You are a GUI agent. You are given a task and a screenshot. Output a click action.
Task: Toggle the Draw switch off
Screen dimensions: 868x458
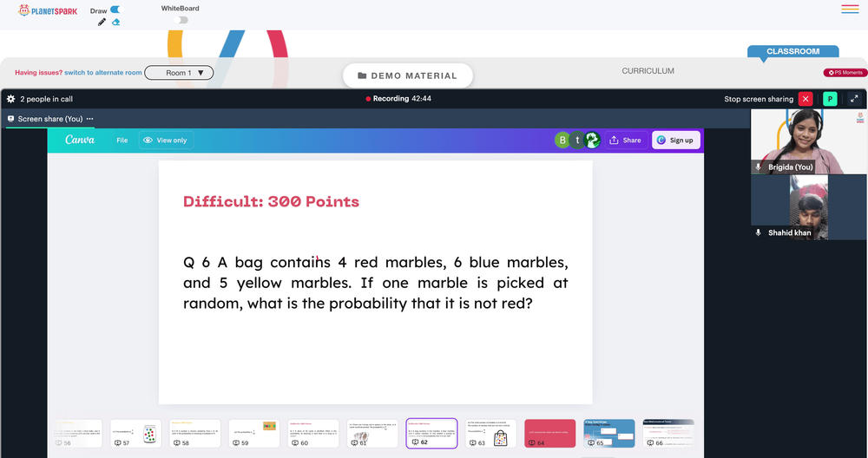(116, 10)
